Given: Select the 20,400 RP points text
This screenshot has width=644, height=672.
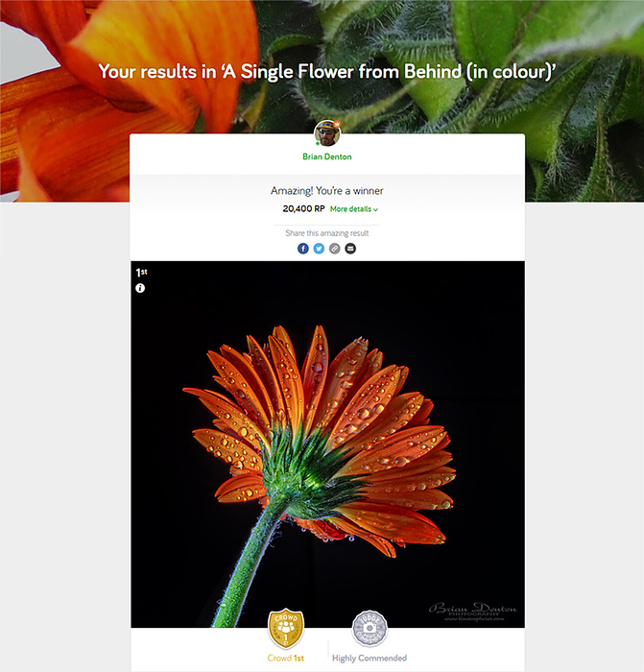Looking at the screenshot, I should [x=304, y=208].
